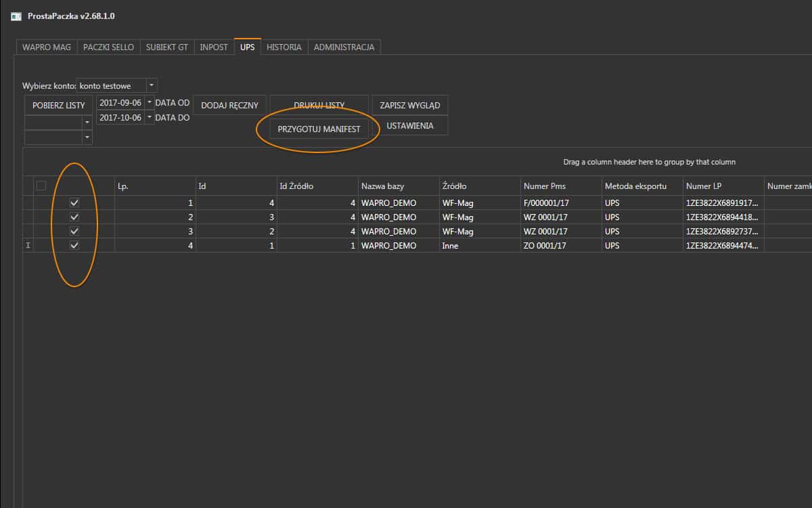Switch to the WAPRO MAG tab
Screen dimensions: 812x508
(x=47, y=47)
